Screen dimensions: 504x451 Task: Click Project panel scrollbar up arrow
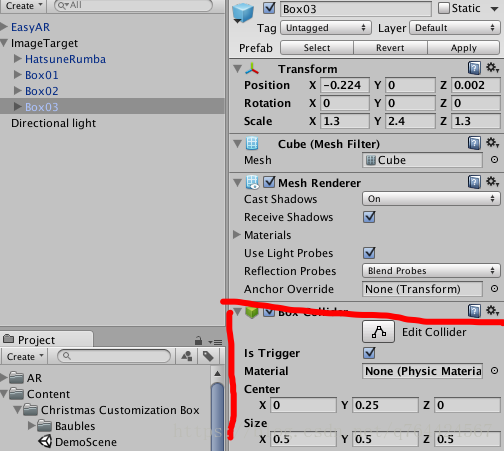point(217,373)
